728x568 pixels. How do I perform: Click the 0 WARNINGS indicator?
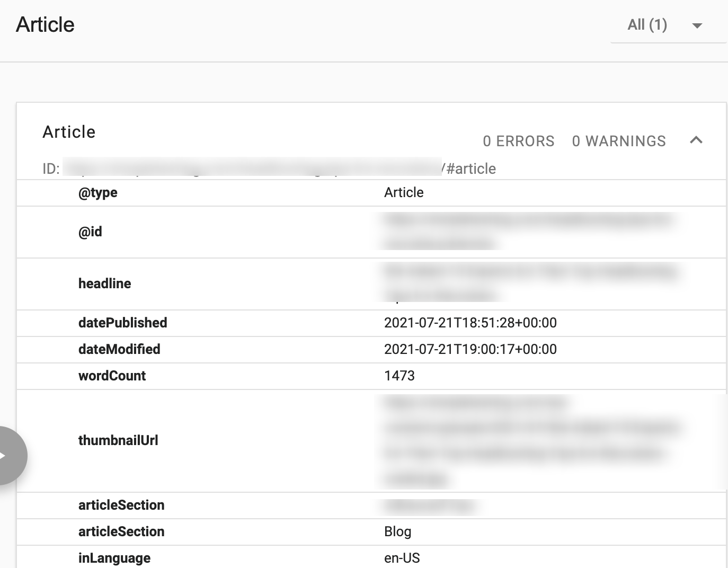[x=619, y=141]
